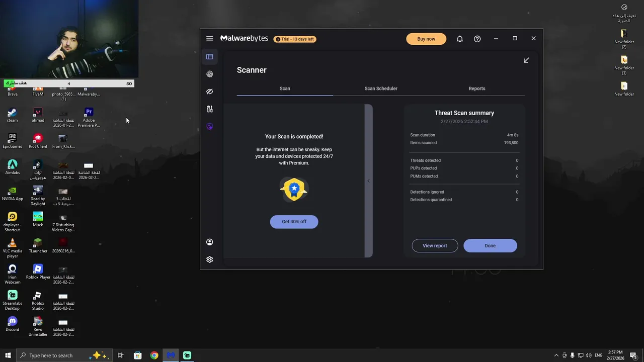Click the PUPs detected row label
Screen dimensions: 644x362
(x=424, y=168)
